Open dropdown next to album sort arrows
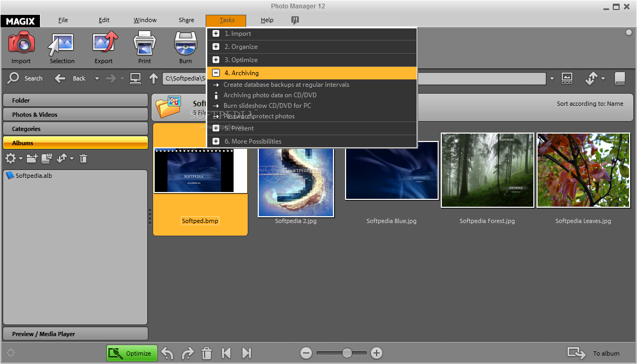Viewport: 637px width, 364px height. [72, 158]
